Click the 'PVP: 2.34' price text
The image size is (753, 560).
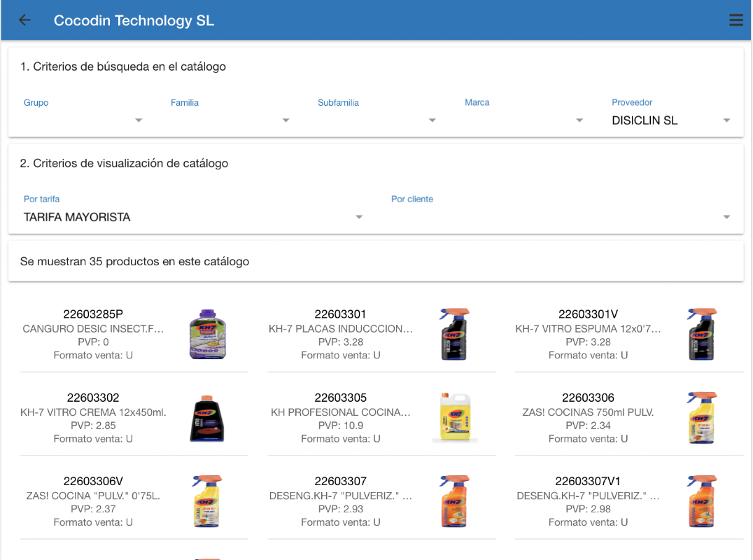589,426
